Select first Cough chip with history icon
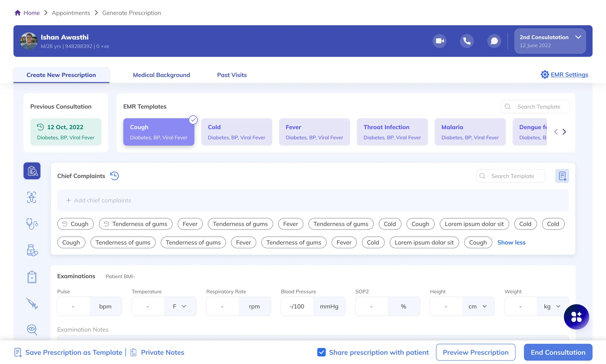 pyautogui.click(x=75, y=224)
